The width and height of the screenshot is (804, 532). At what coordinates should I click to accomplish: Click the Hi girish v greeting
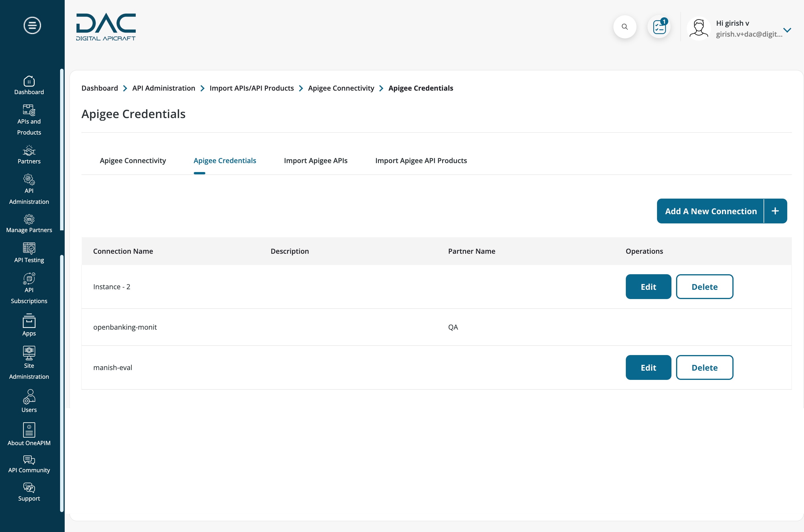tap(732, 23)
